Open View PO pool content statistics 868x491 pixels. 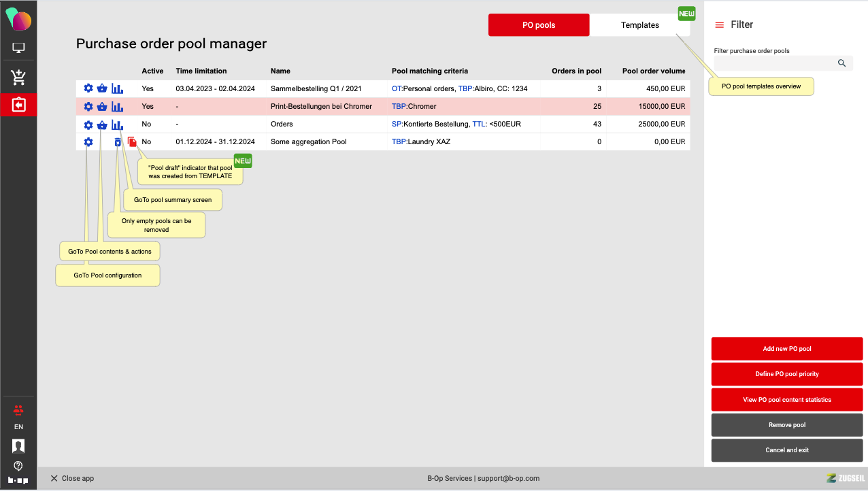[786, 400]
